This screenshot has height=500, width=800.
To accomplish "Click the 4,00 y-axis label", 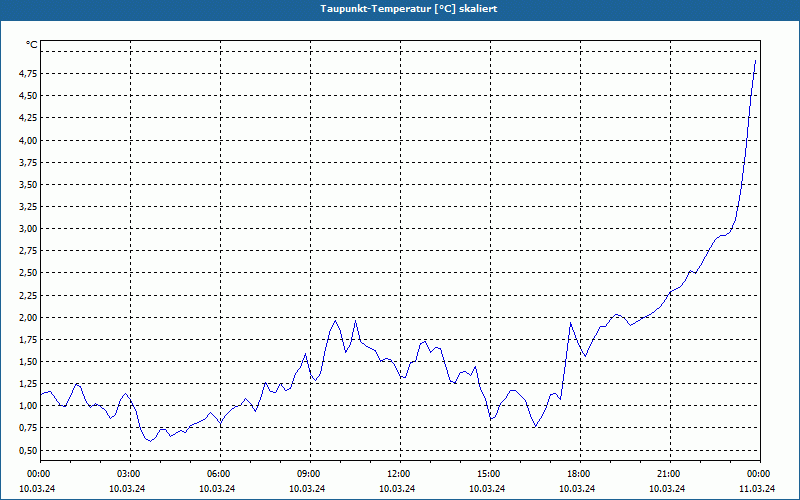I will [x=28, y=140].
